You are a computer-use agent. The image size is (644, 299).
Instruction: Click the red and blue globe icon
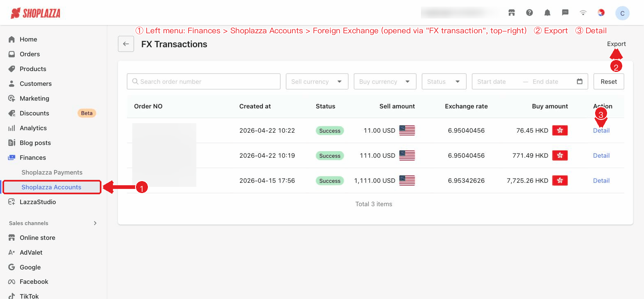[x=601, y=13]
